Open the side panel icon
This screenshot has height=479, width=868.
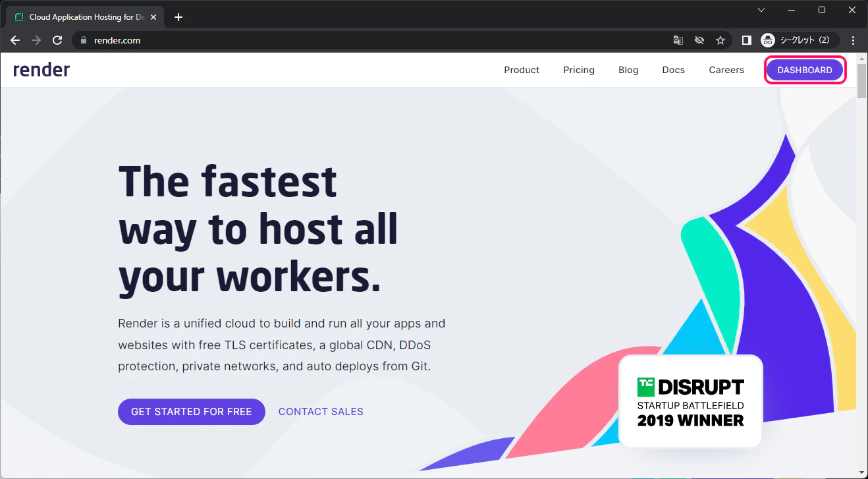(746, 40)
